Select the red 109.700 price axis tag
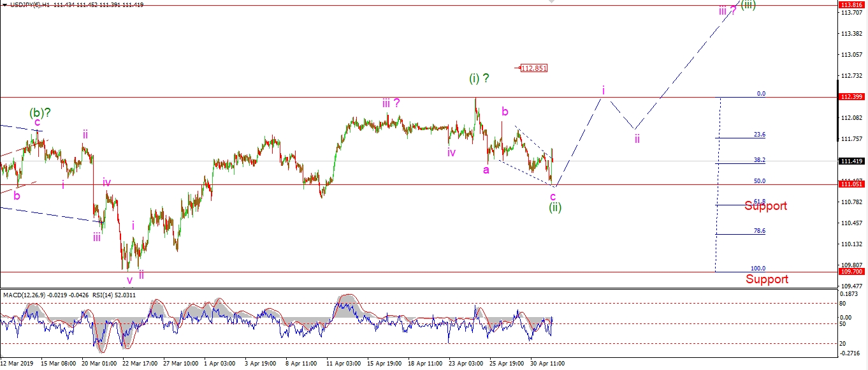Viewport: 868px width, 370px height. tap(852, 271)
